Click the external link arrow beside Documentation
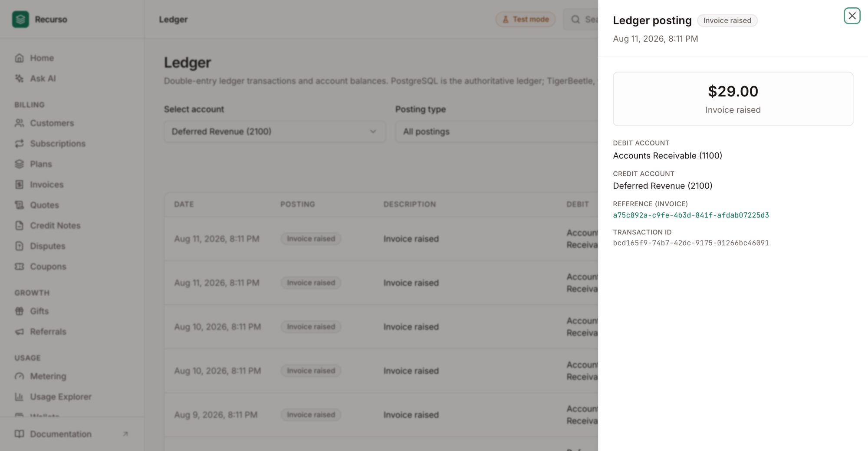This screenshot has width=868, height=451. [x=125, y=434]
